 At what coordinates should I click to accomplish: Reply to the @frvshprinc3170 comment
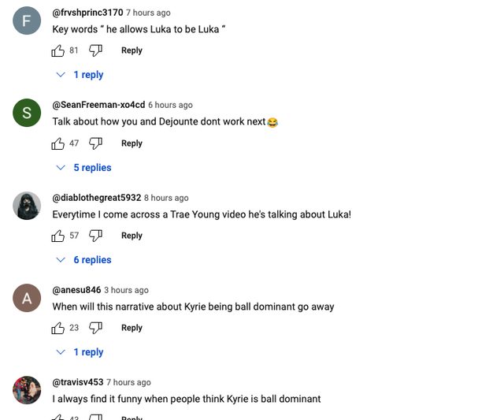[132, 50]
